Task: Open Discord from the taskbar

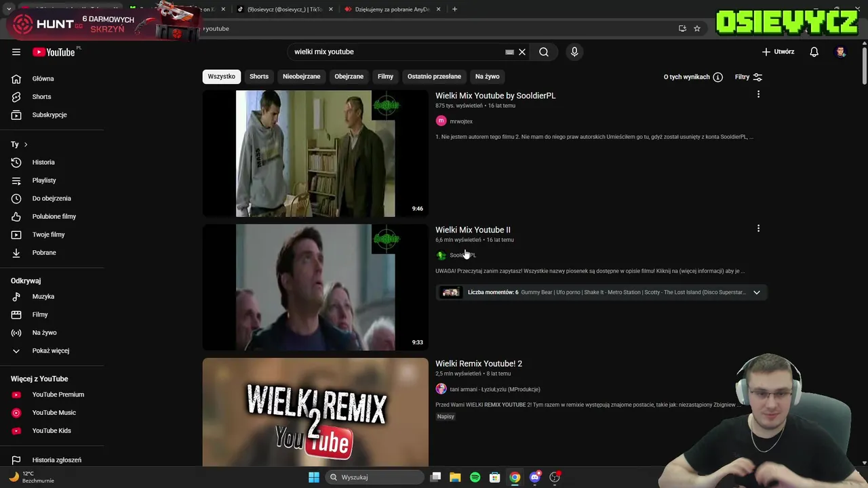Action: (534, 477)
